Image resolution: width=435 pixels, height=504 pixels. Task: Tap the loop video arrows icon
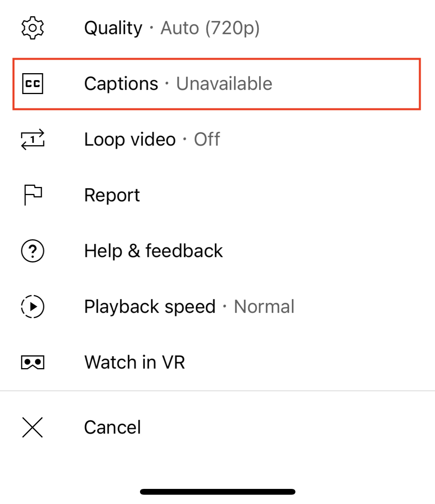(32, 139)
